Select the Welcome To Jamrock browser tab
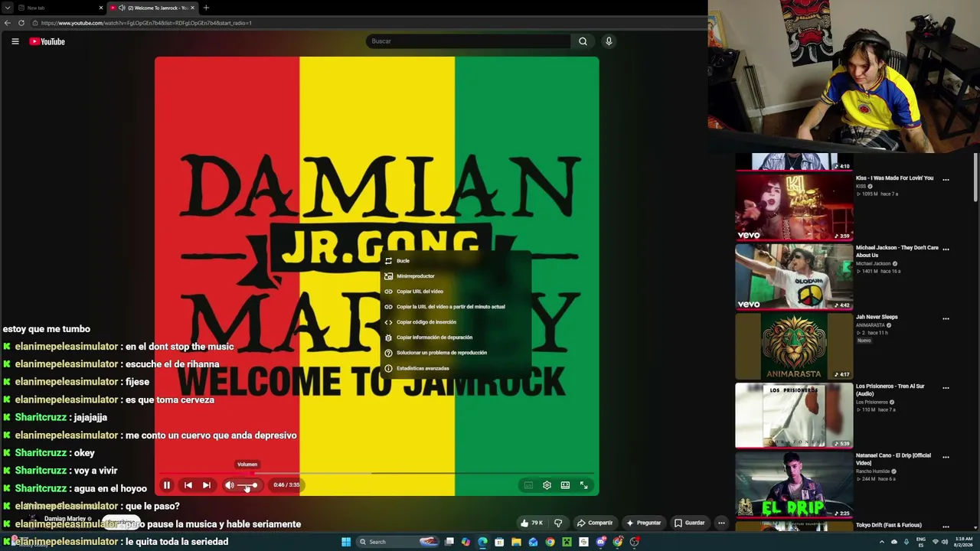Screen dimensions: 980x551 tap(152, 8)
